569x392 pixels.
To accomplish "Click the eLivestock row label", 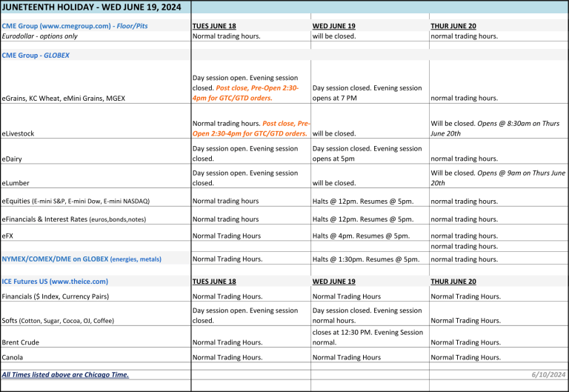I will click(x=19, y=133).
